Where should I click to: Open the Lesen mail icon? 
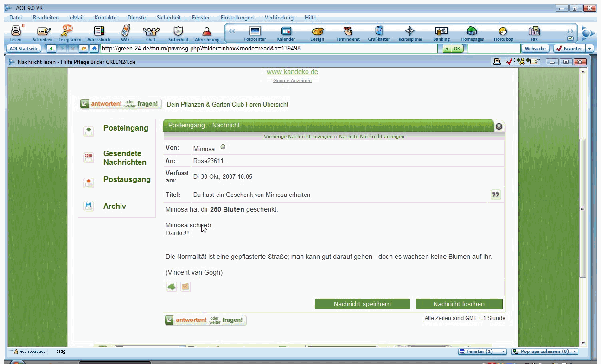16,32
